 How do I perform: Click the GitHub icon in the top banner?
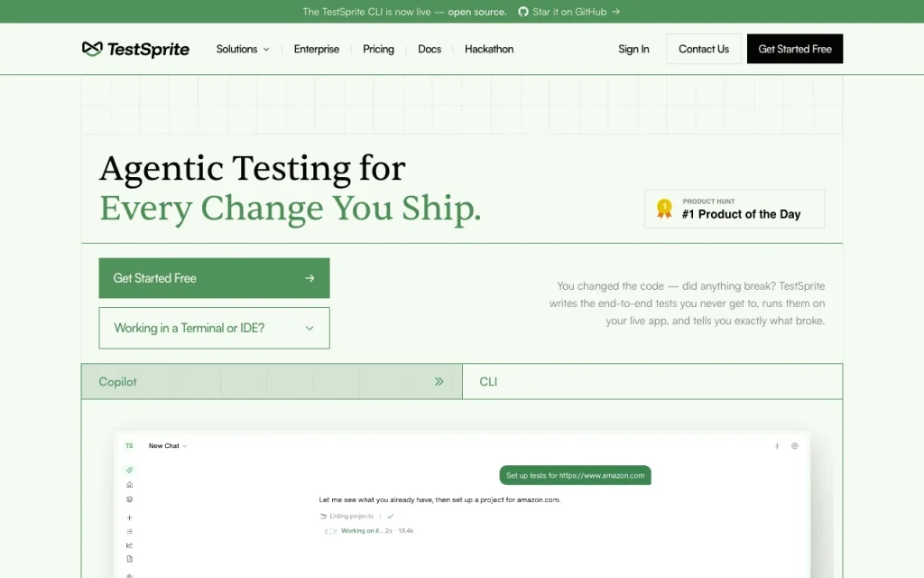click(x=522, y=12)
